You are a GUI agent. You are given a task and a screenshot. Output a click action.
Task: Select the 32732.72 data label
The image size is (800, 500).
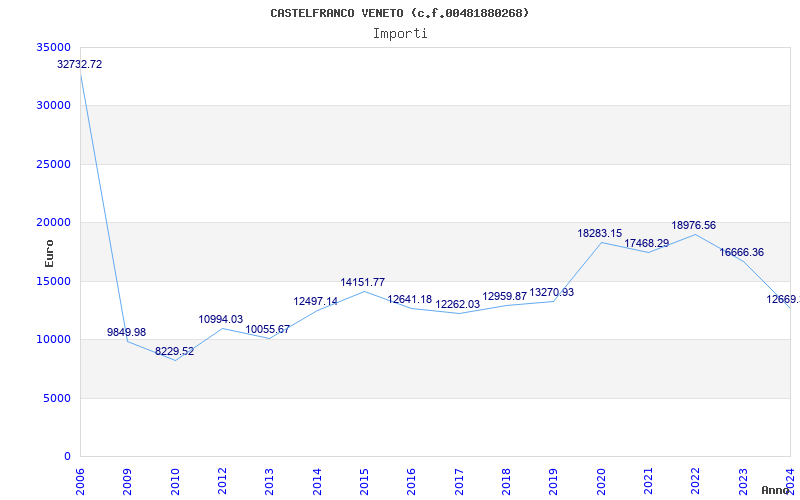[80, 64]
